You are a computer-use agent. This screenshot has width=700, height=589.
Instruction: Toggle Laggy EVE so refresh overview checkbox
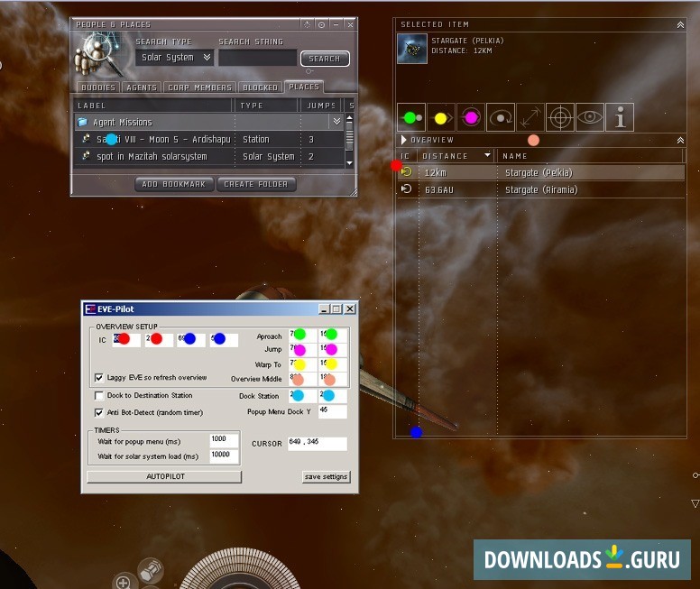[x=99, y=378]
